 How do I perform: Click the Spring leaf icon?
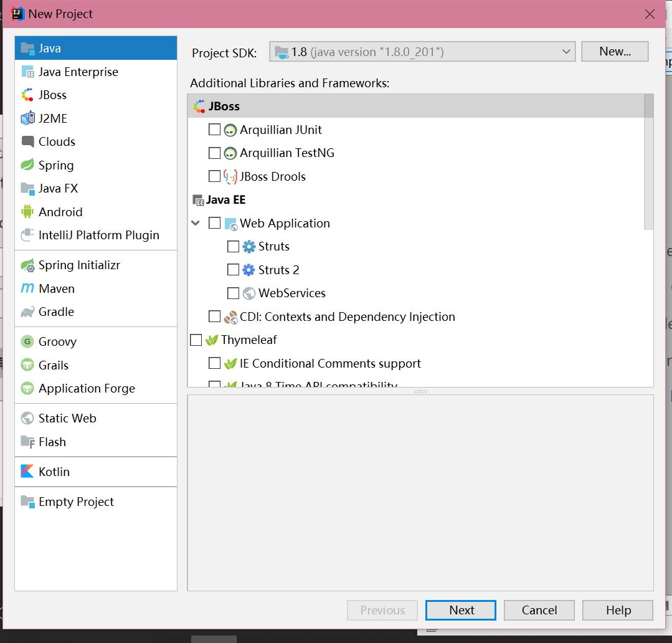(27, 165)
